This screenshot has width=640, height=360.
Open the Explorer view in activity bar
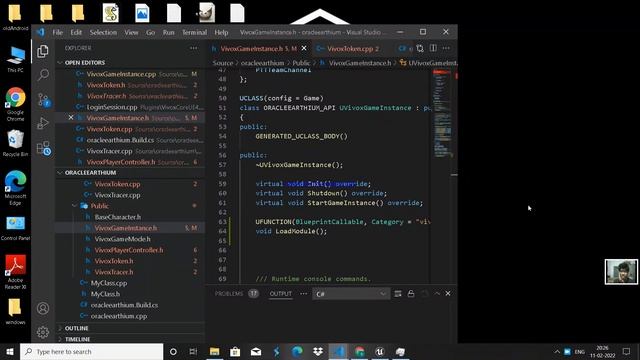43,51
